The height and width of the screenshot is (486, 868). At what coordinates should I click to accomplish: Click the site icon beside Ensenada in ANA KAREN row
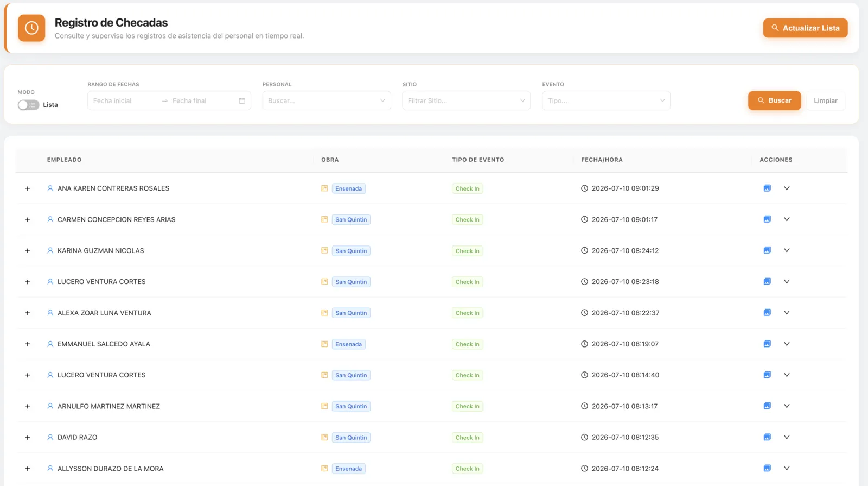(x=324, y=188)
